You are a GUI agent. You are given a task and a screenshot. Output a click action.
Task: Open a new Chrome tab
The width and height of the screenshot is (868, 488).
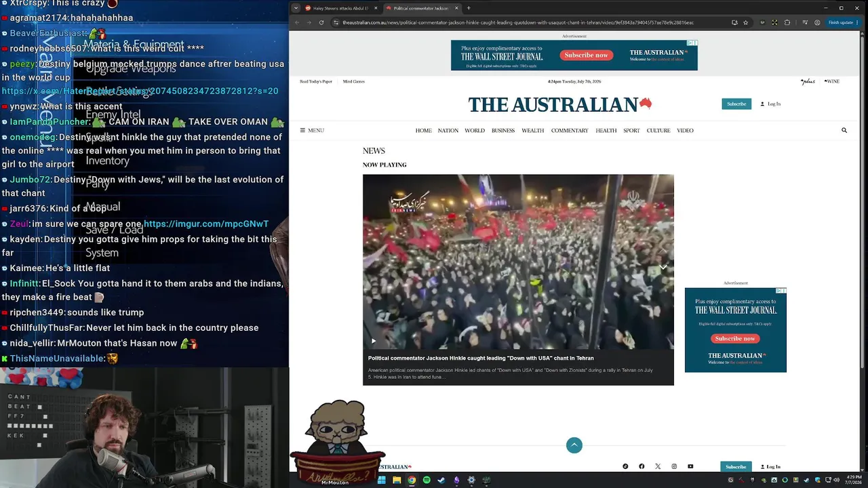click(469, 8)
